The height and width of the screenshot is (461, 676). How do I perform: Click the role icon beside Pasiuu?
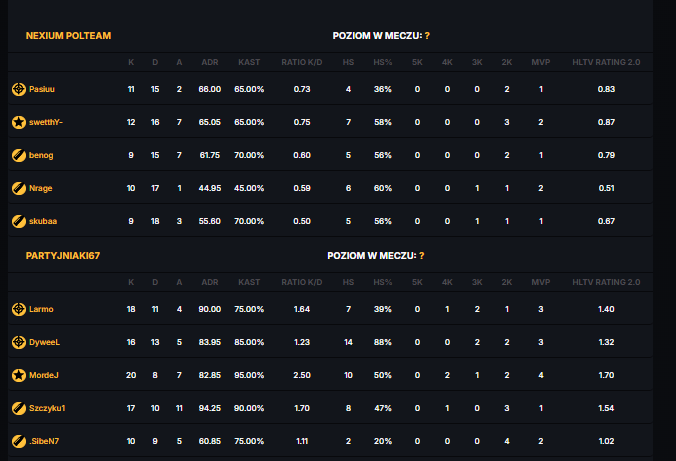point(19,89)
